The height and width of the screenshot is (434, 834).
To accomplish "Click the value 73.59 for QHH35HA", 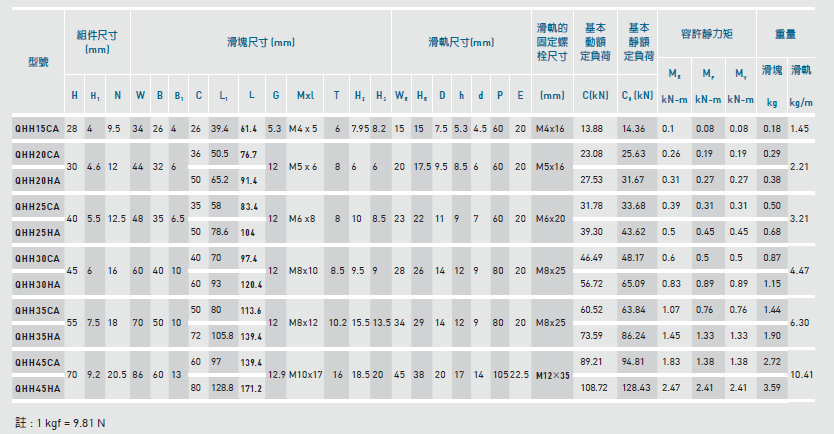I will click(591, 336).
